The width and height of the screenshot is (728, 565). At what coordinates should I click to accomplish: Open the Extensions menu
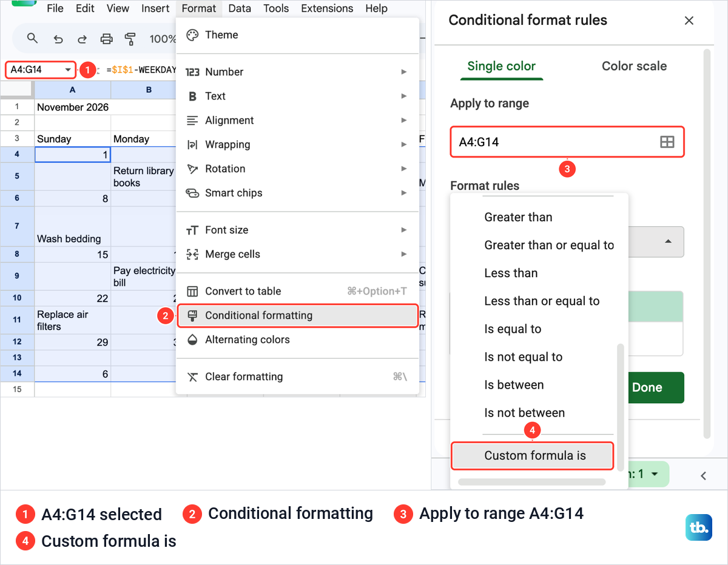click(x=327, y=8)
